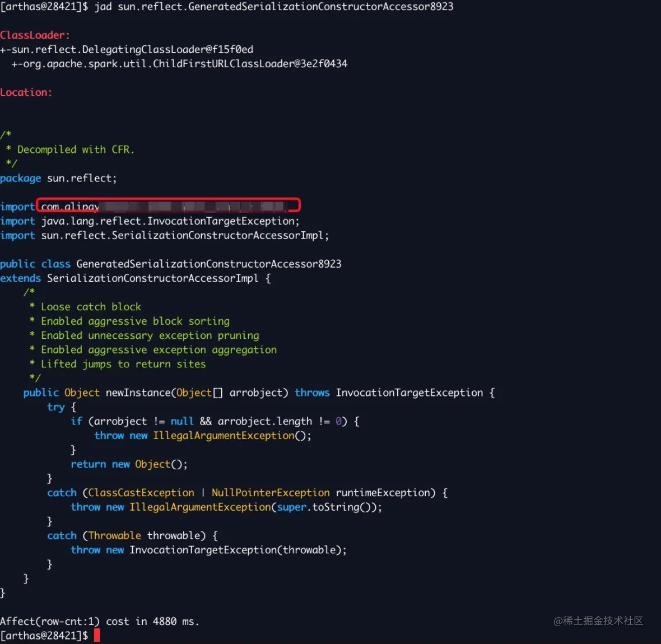
Task: Click the jad command at the top
Action: click(x=273, y=6)
